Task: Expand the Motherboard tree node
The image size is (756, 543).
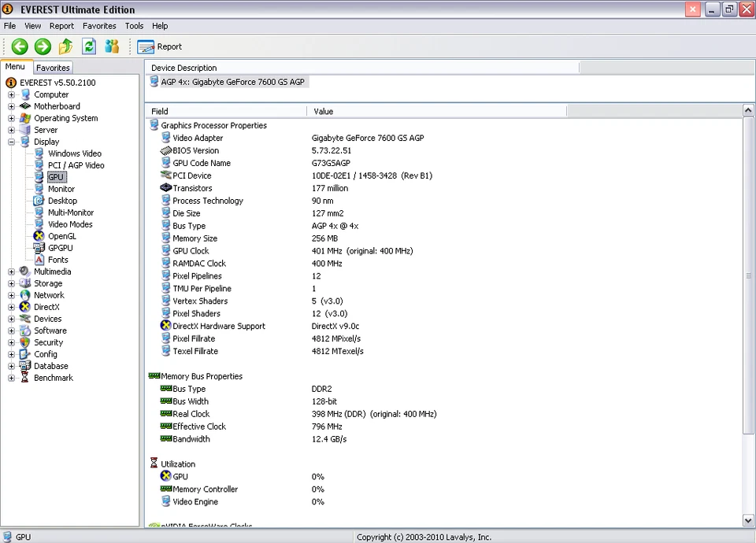Action: click(12, 106)
